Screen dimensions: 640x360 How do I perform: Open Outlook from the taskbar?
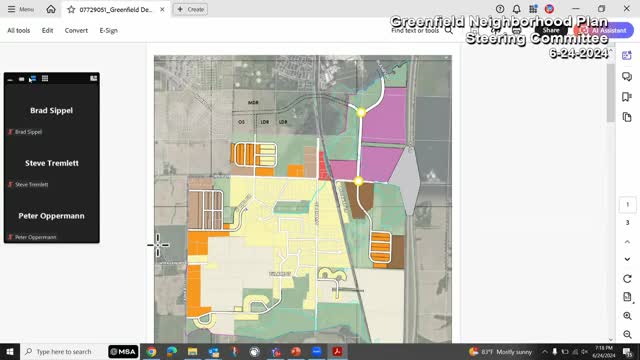tap(213, 351)
